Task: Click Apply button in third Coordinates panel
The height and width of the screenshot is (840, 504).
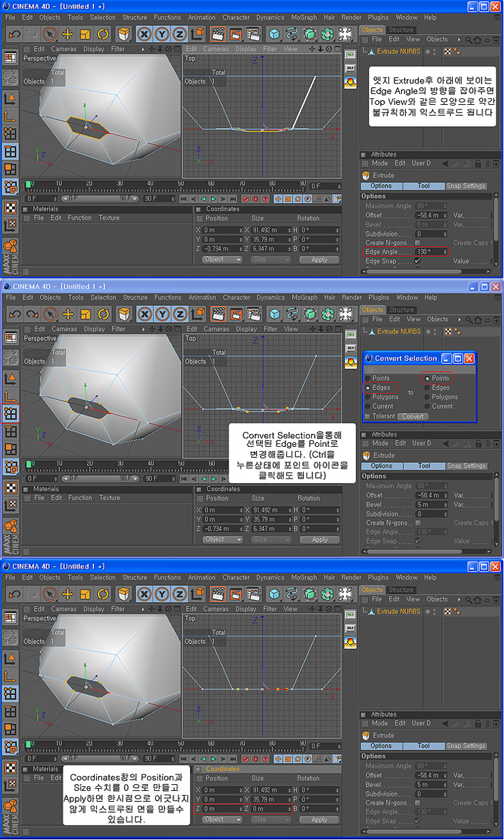Action: point(319,820)
